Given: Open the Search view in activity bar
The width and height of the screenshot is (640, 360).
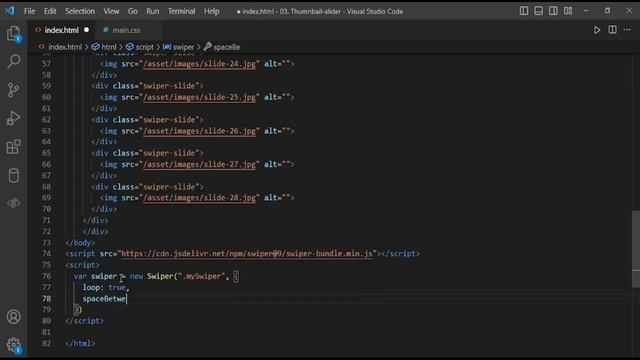Looking at the screenshot, I should [13, 61].
